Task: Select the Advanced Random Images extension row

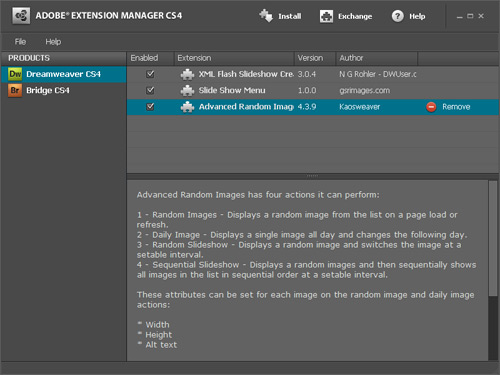Action: pyautogui.click(x=313, y=107)
